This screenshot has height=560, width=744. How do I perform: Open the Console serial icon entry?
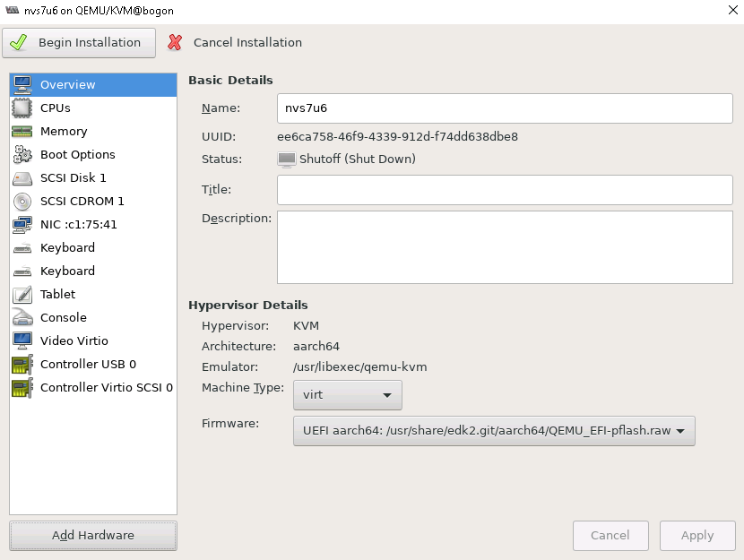22,318
